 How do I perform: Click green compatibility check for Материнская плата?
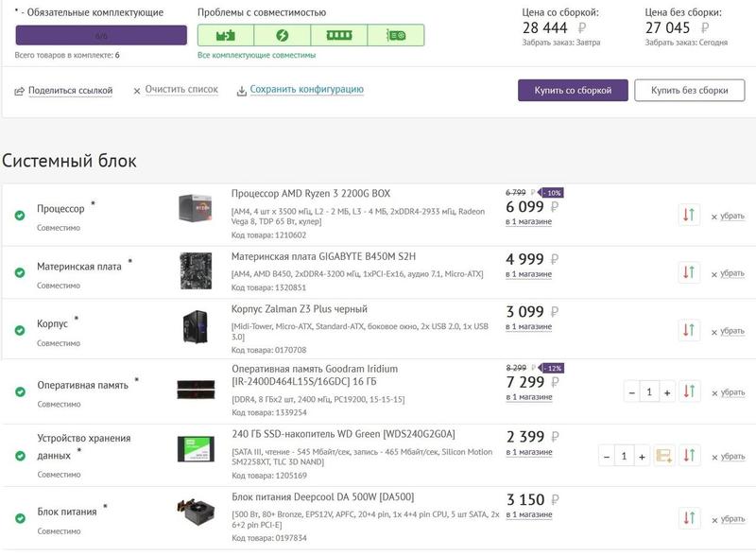point(20,272)
